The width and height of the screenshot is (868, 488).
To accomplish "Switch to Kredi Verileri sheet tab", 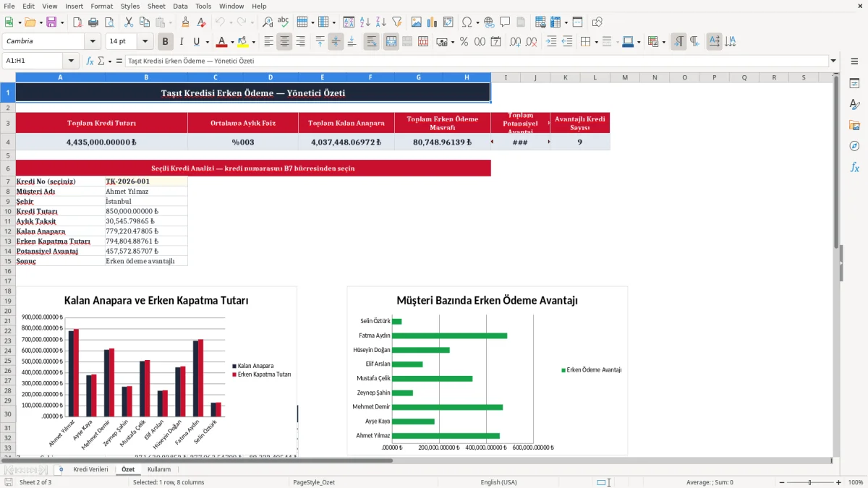I will 90,469.
